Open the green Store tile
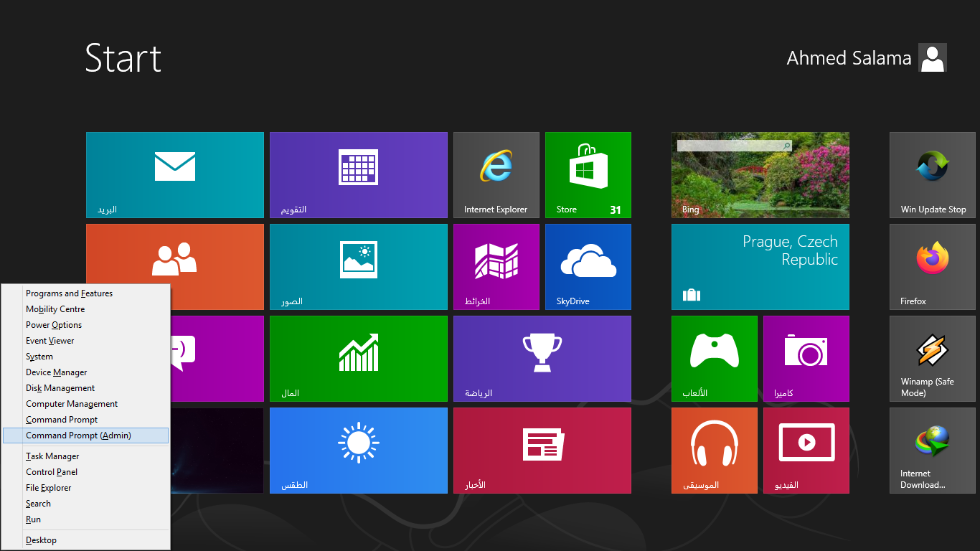The image size is (980, 551). point(588,175)
